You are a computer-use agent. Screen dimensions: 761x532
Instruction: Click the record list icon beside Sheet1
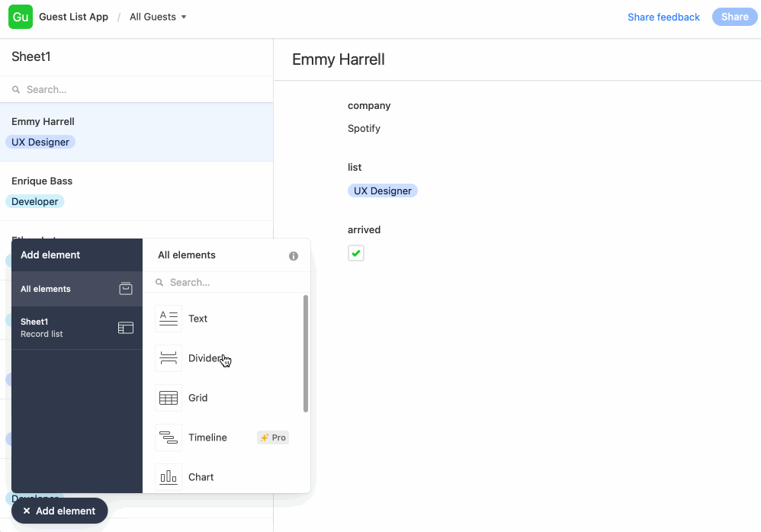[126, 327]
